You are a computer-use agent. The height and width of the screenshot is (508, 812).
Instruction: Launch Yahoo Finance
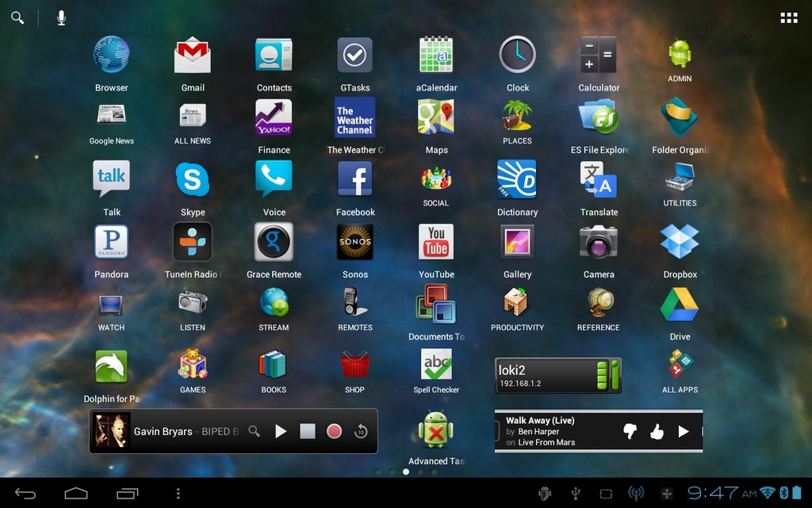[274, 117]
